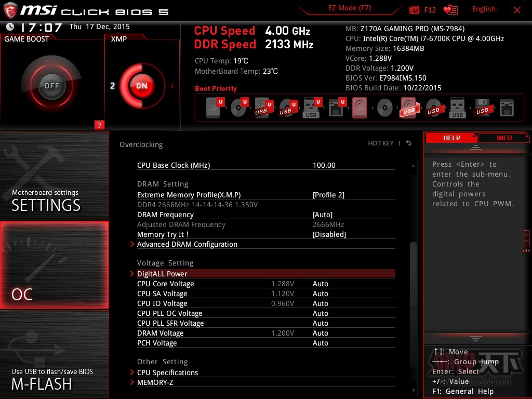Click the help panel bottom collapse handle

point(476,338)
